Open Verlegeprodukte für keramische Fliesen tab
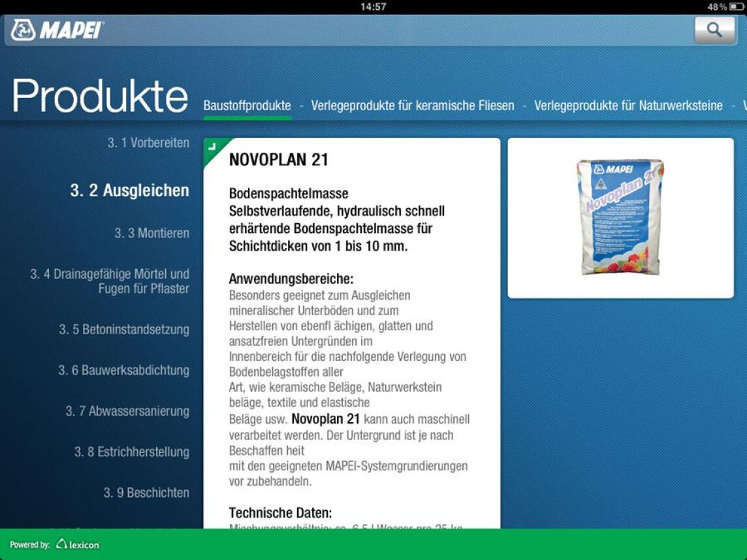Image resolution: width=747 pixels, height=560 pixels. pyautogui.click(x=413, y=105)
